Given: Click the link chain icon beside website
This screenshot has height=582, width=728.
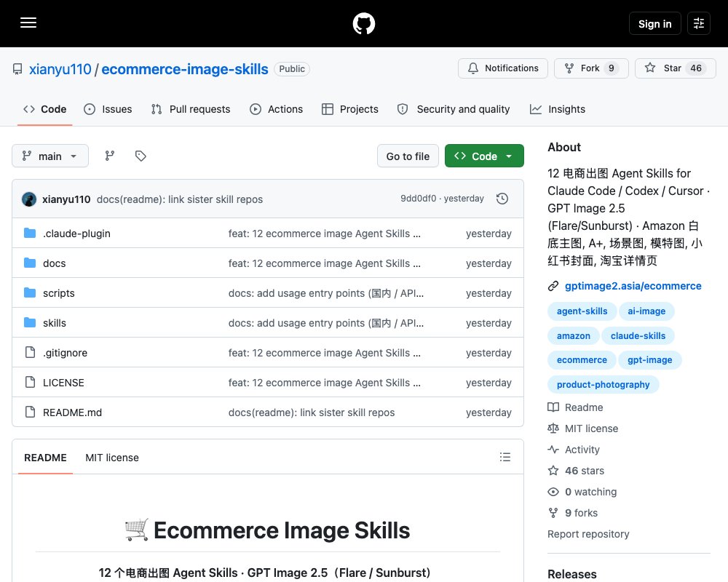Looking at the screenshot, I should [553, 286].
